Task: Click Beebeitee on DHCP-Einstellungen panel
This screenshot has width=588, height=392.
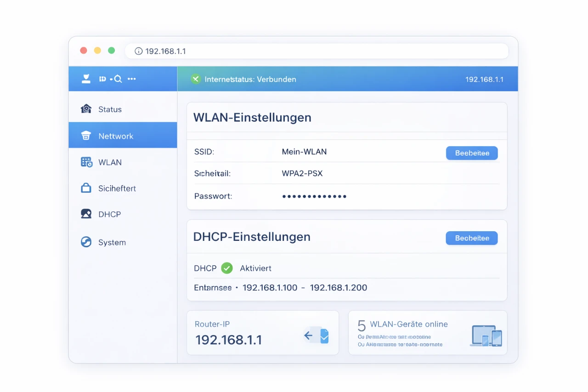Action: click(471, 238)
